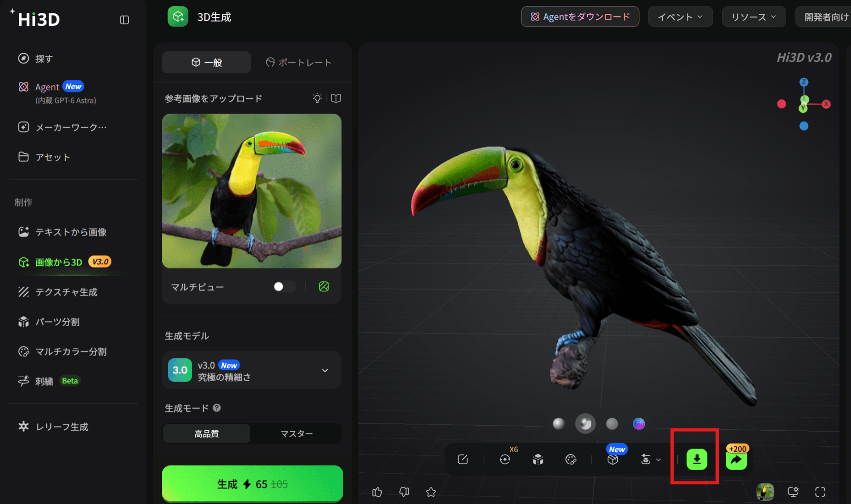Open the リソース dropdown menu
The image size is (851, 504).
point(754,17)
